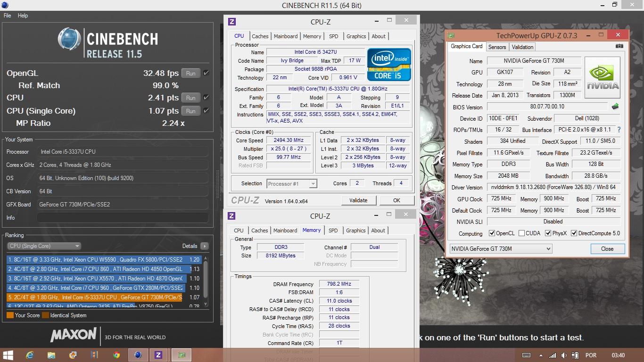Open Google Chrome from the taskbar

[116, 355]
